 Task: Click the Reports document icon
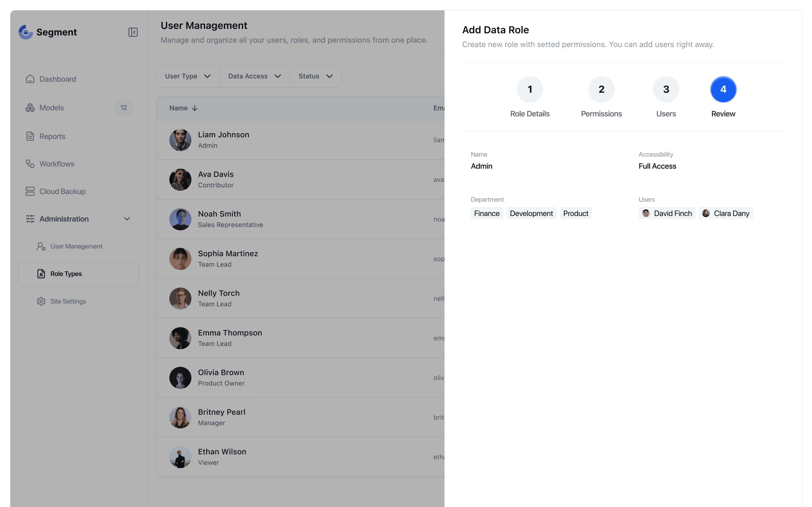(x=30, y=136)
